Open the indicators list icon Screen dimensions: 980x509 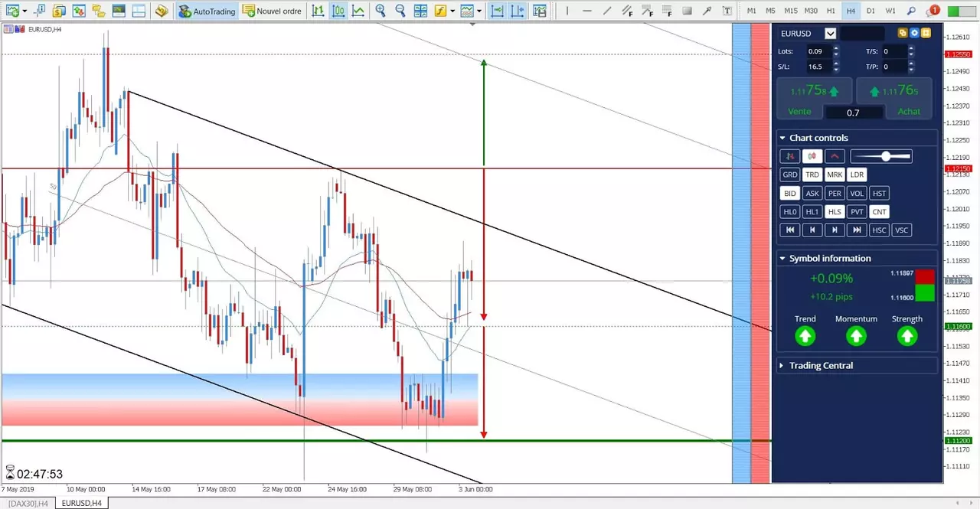(439, 11)
